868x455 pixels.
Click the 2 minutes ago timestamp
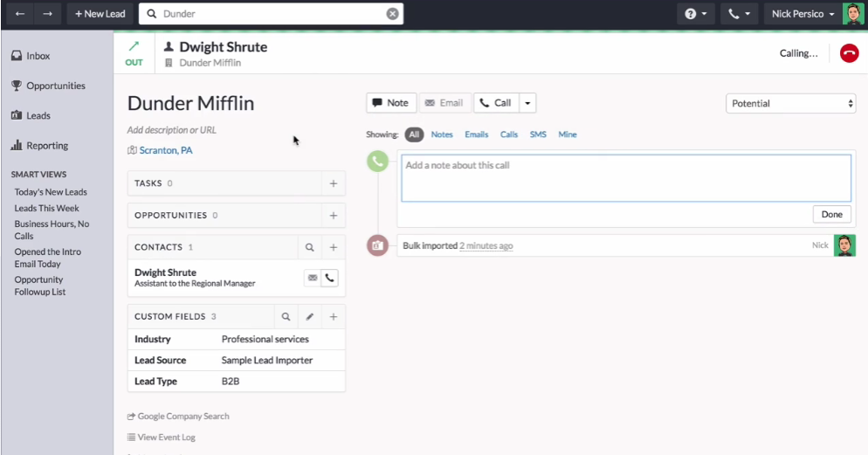pos(486,245)
